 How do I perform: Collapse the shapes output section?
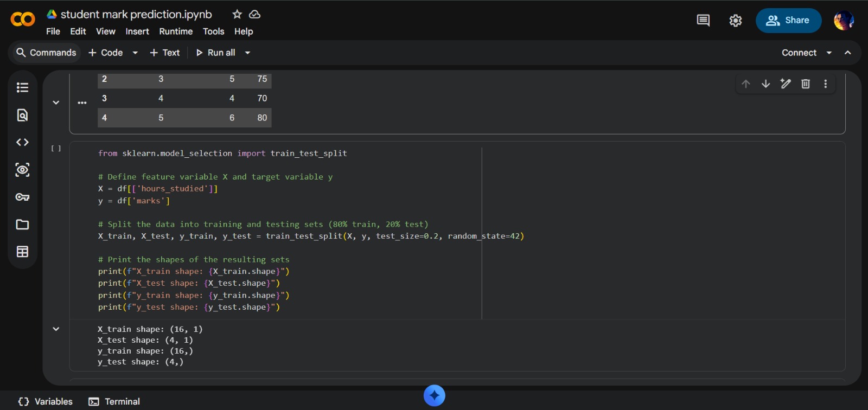click(56, 329)
